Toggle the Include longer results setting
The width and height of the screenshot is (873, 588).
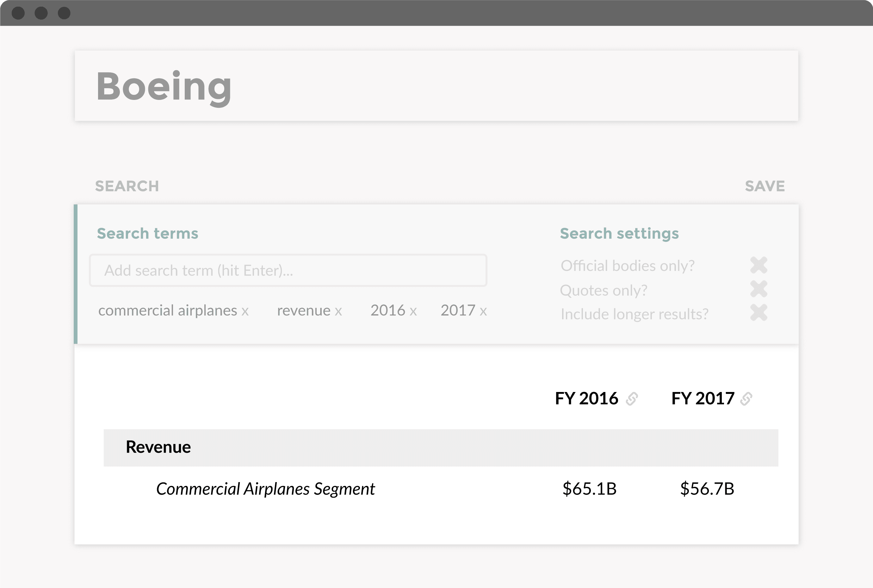tap(758, 313)
